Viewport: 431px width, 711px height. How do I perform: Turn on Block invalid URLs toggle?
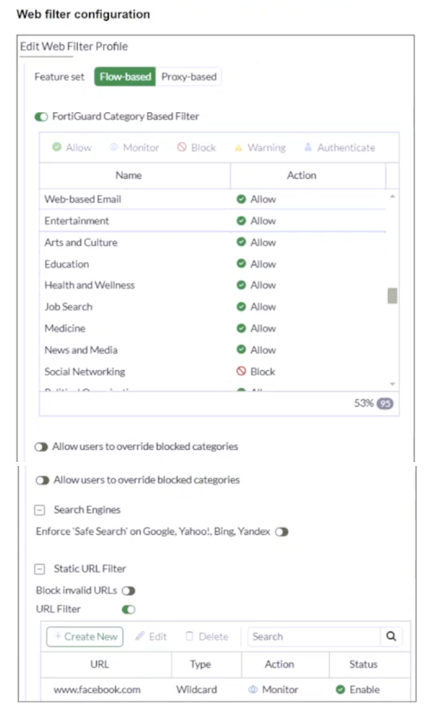(128, 591)
